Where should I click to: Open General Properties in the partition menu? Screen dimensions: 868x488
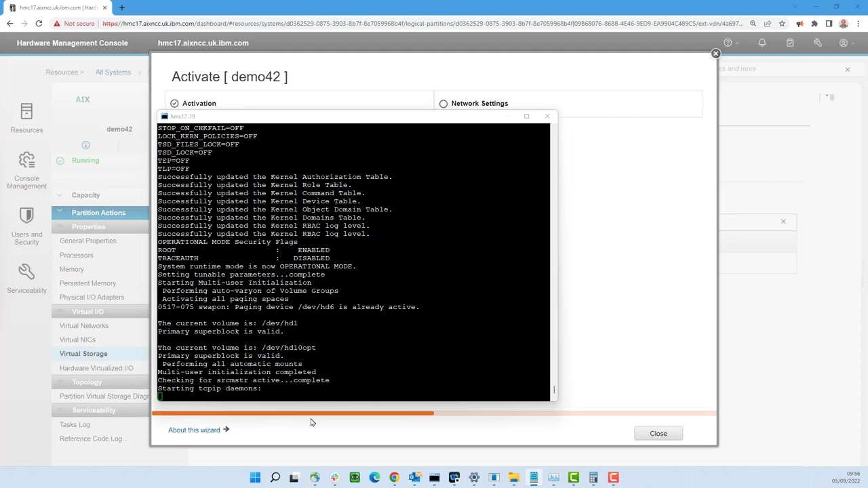(x=87, y=241)
